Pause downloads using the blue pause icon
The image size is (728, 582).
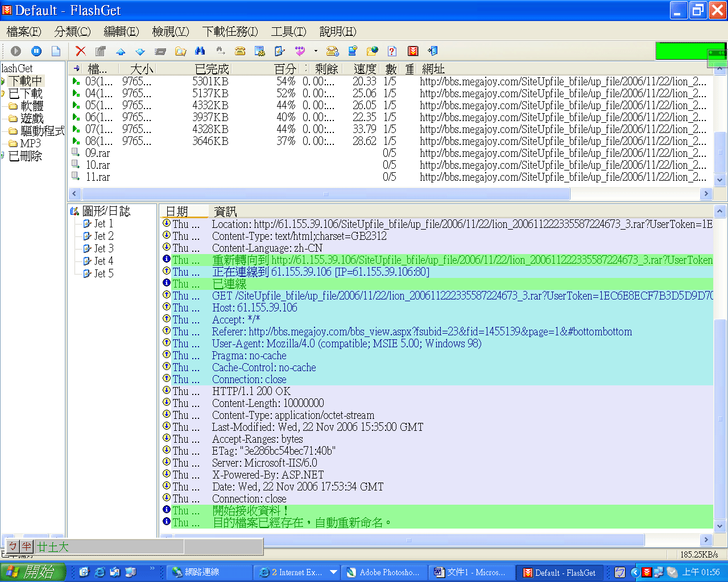(36, 51)
